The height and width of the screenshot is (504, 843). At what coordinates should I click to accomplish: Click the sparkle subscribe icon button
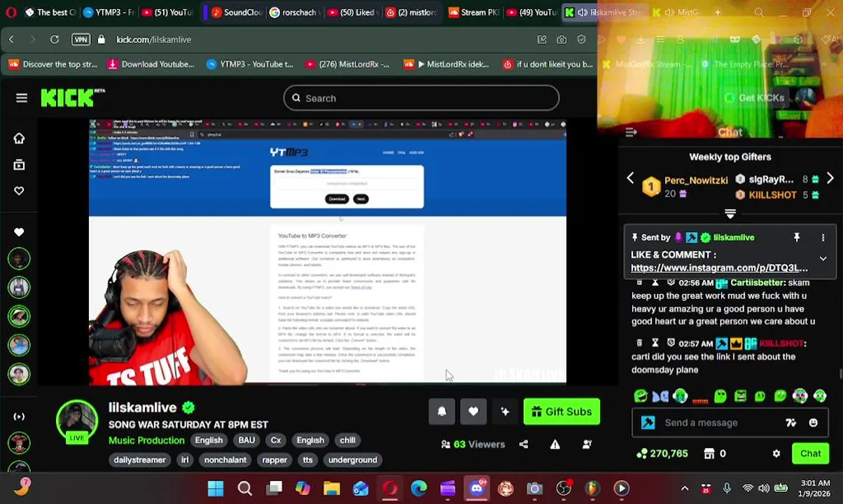pyautogui.click(x=505, y=412)
